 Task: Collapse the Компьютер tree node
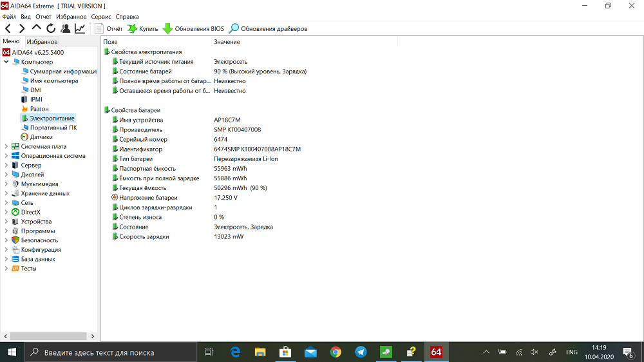click(x=6, y=62)
